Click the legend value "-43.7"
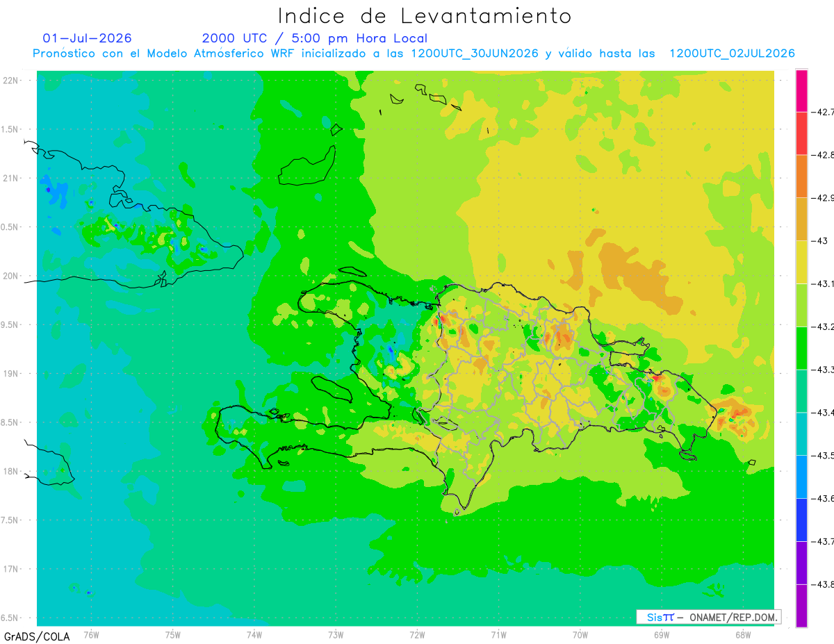The height and width of the screenshot is (644, 834). (824, 541)
